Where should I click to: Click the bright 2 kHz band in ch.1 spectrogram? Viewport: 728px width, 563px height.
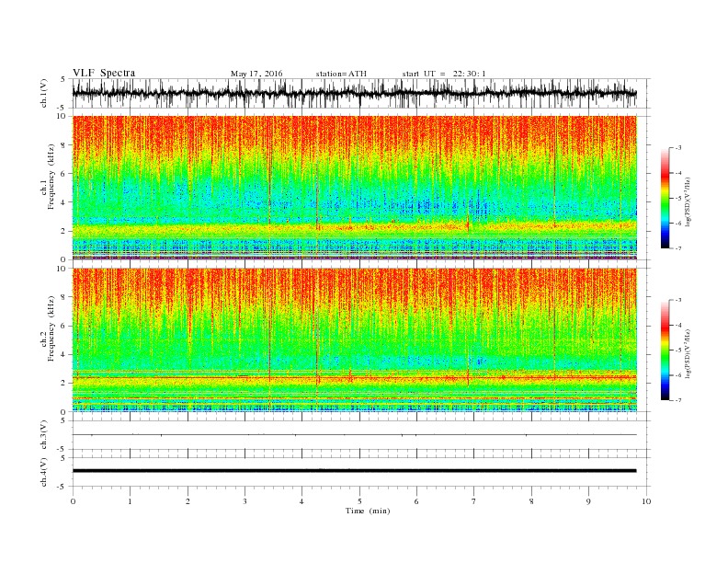click(354, 228)
